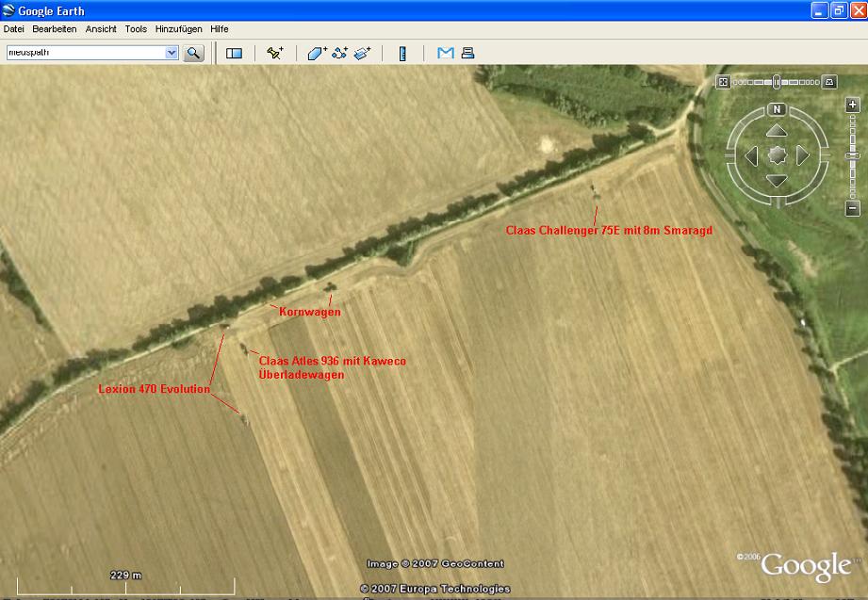Click the search magnifier button
Viewport: 868px width, 600px height.
(x=193, y=54)
